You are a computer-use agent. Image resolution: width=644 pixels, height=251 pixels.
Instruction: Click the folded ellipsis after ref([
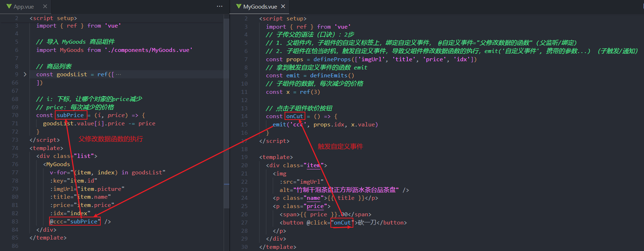point(119,74)
